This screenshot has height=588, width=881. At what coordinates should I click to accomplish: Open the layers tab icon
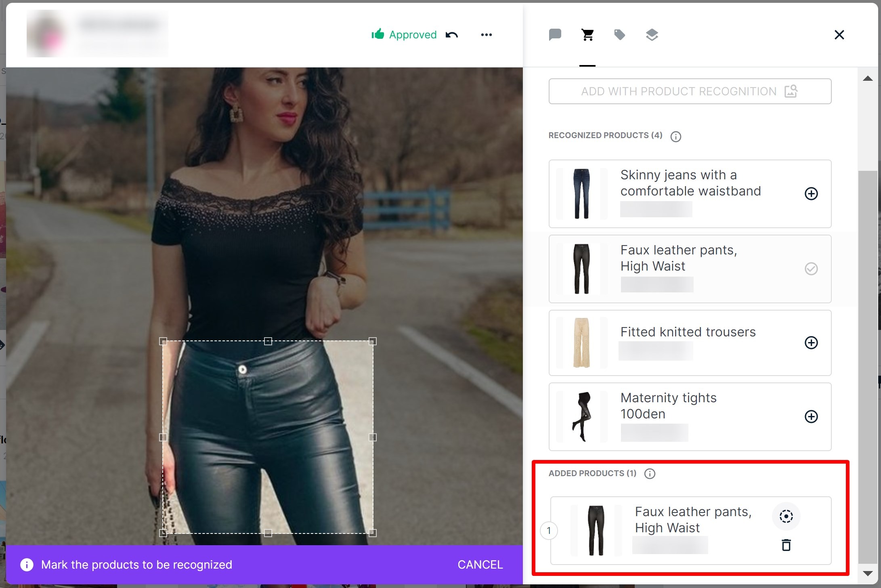click(x=652, y=35)
